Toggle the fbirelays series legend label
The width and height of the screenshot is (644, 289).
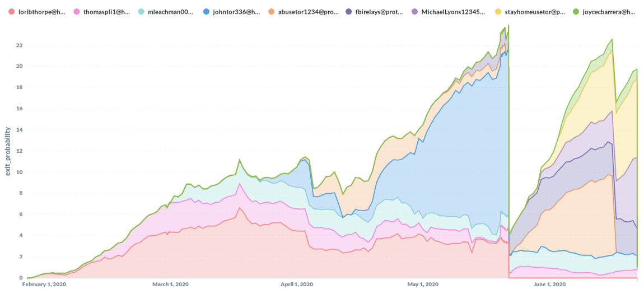378,11
